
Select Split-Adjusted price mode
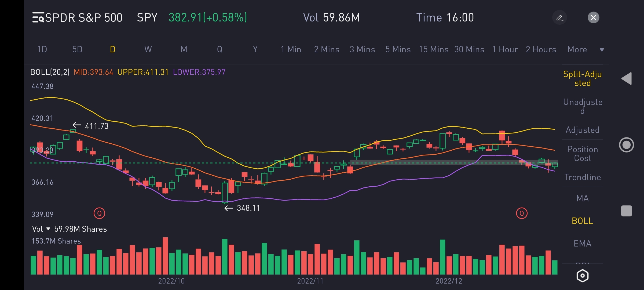click(582, 78)
